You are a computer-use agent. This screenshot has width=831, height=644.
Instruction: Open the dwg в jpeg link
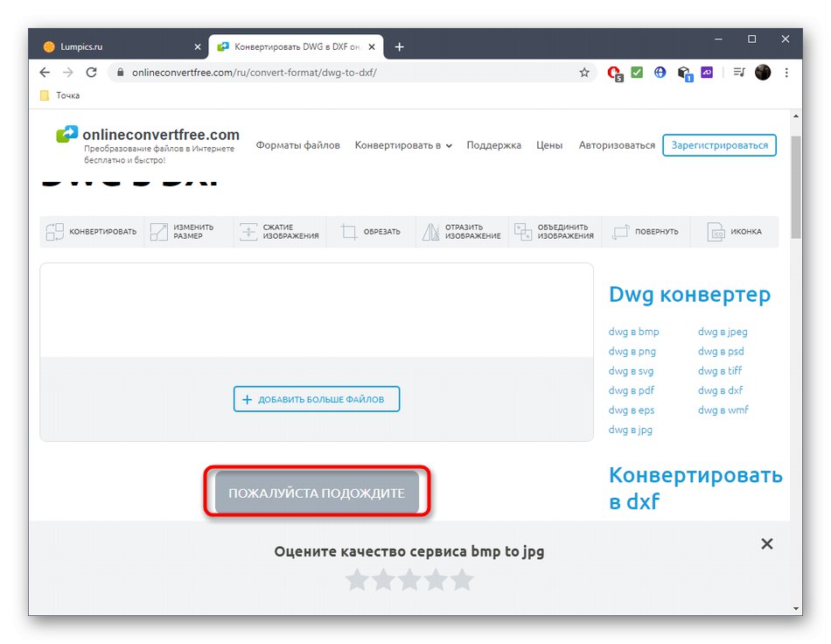(x=723, y=332)
